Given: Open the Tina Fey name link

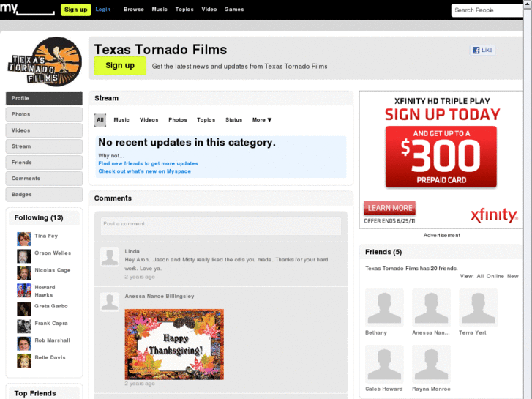Looking at the screenshot, I should tap(46, 236).
